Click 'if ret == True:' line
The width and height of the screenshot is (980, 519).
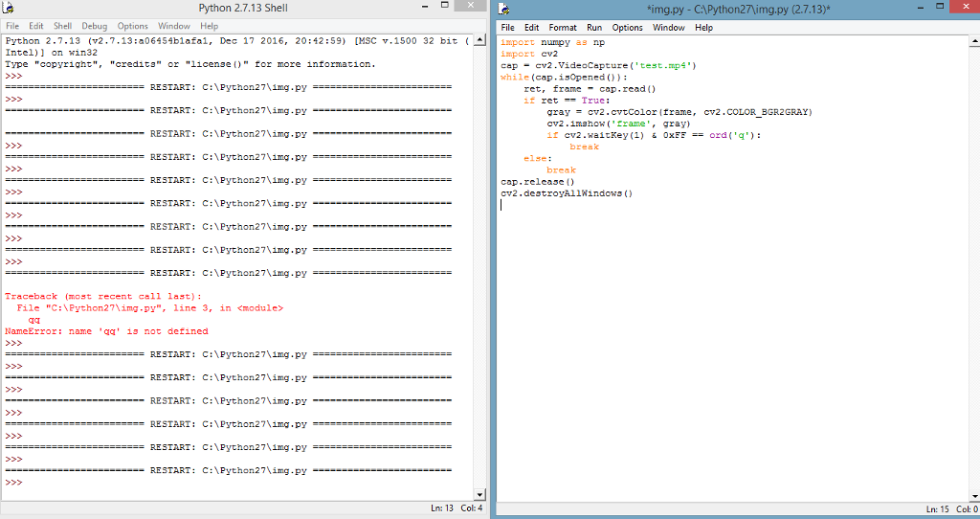[x=567, y=101]
